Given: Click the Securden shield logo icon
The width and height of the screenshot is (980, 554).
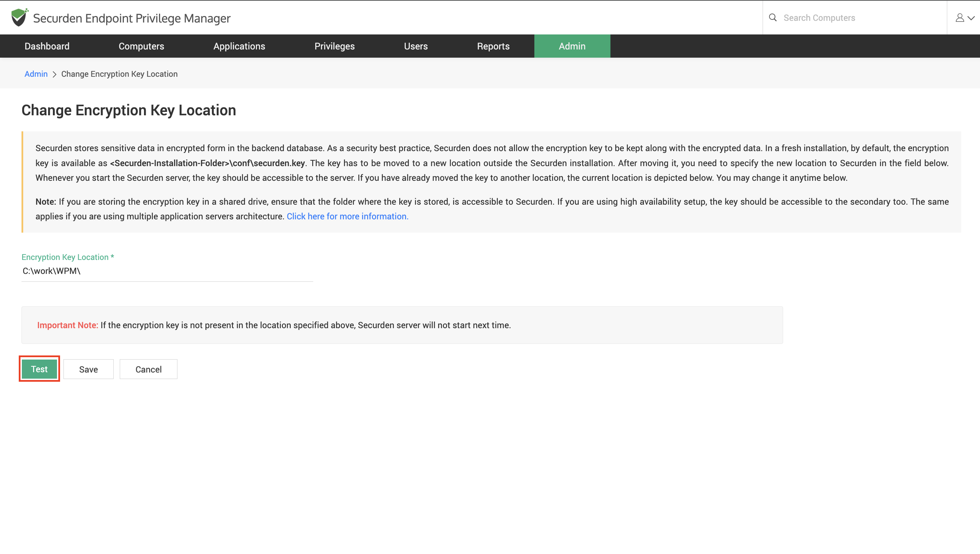Looking at the screenshot, I should pos(19,17).
